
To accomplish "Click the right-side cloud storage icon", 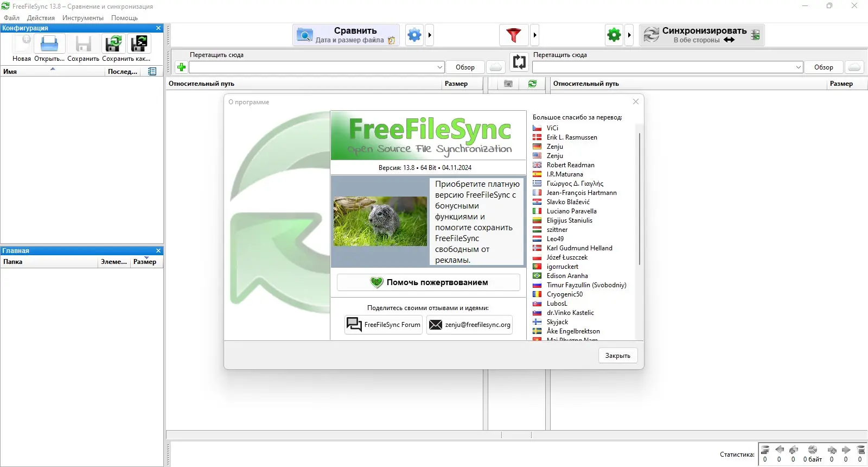I will pos(854,67).
